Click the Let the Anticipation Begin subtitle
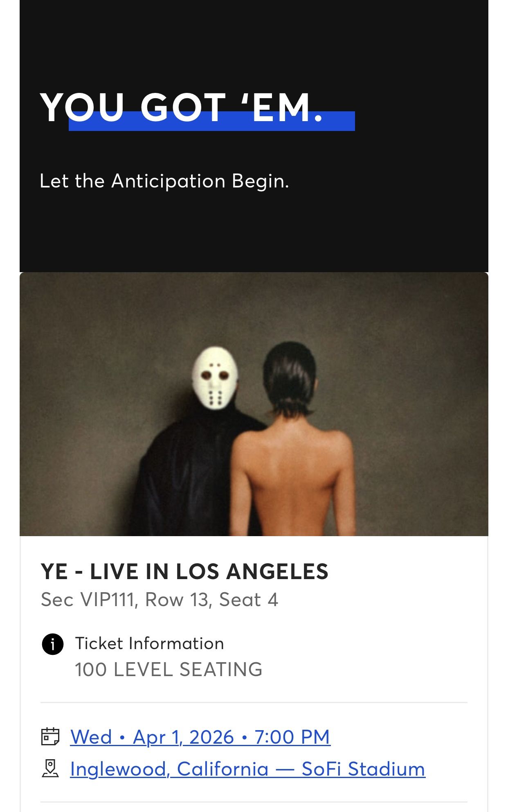 point(164,181)
